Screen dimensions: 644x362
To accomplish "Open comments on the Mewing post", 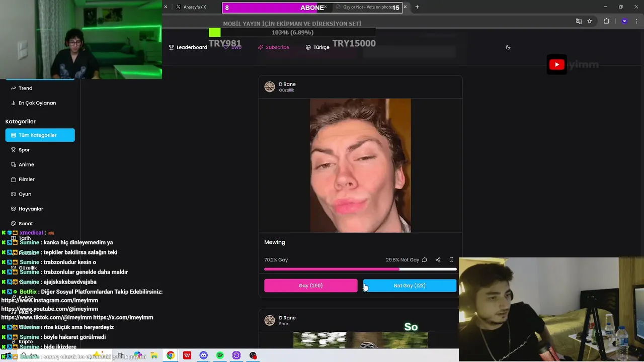I will (425, 260).
